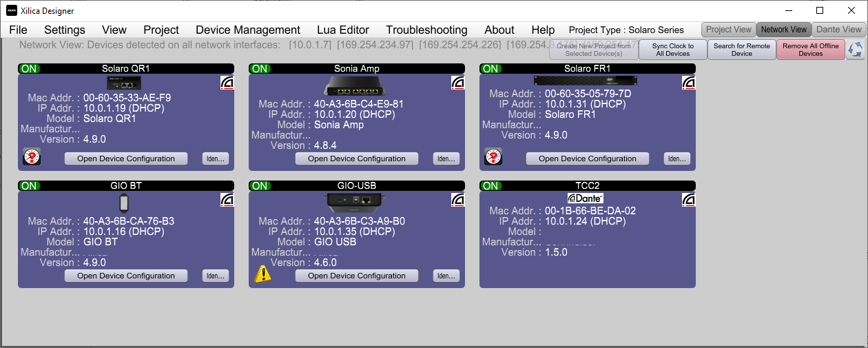This screenshot has width=868, height=348.
Task: Click Project Type : Solaro Series label
Action: tap(626, 30)
